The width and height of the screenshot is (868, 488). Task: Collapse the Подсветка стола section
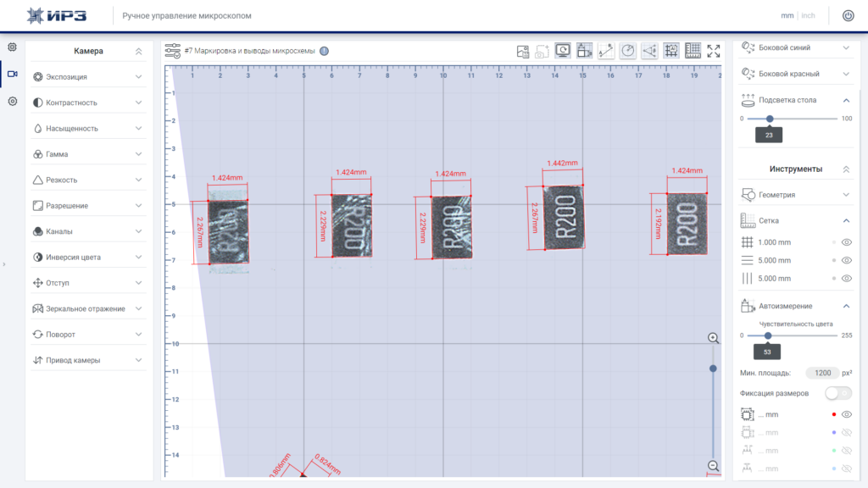[846, 100]
